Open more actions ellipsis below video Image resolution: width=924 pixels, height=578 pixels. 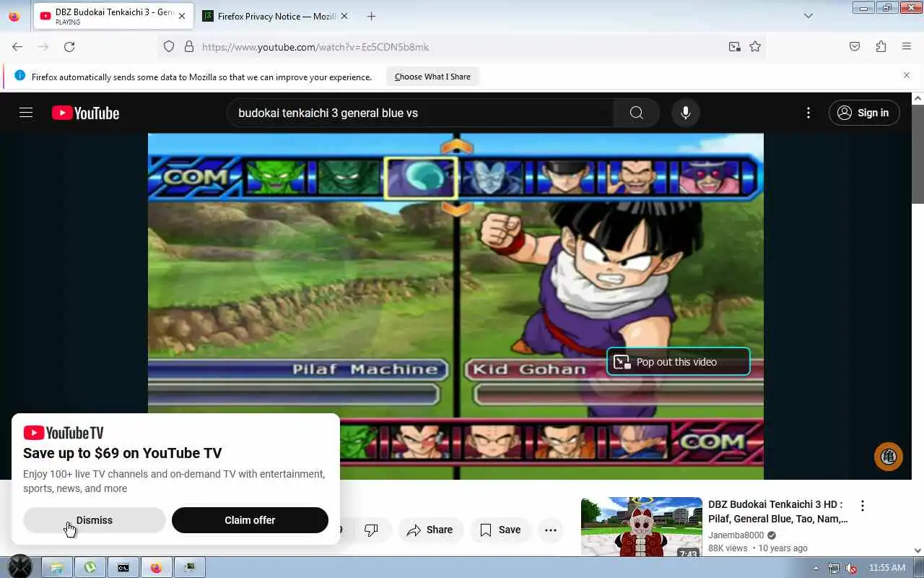click(551, 530)
